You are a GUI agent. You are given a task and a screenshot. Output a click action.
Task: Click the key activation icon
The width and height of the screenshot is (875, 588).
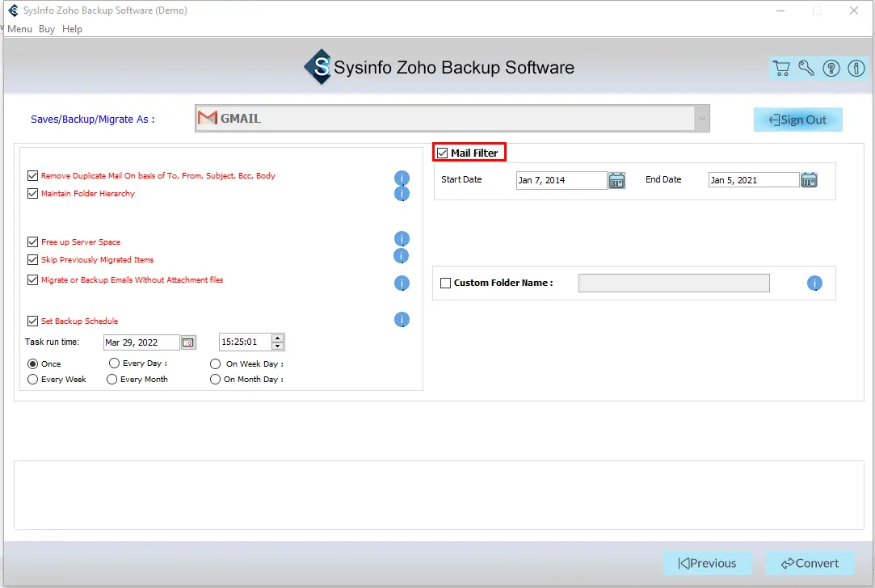click(806, 69)
